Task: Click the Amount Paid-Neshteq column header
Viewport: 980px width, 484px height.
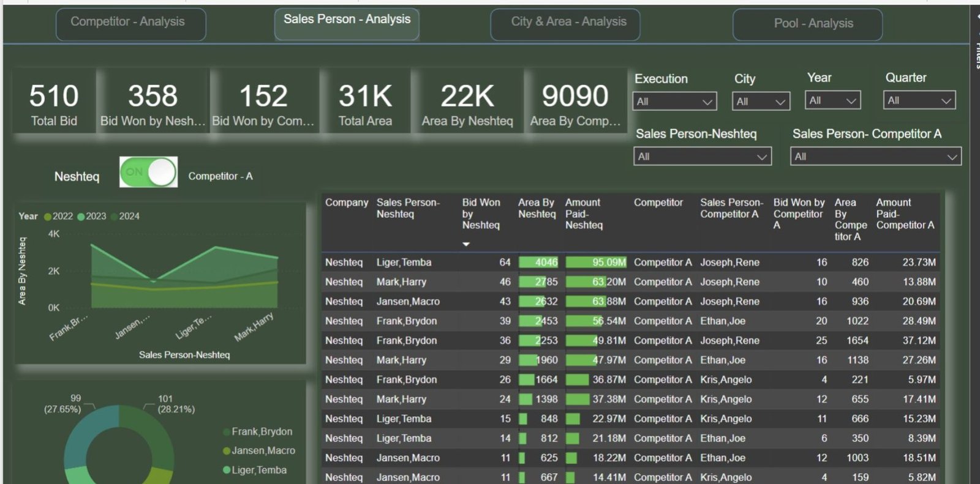Action: pos(584,214)
